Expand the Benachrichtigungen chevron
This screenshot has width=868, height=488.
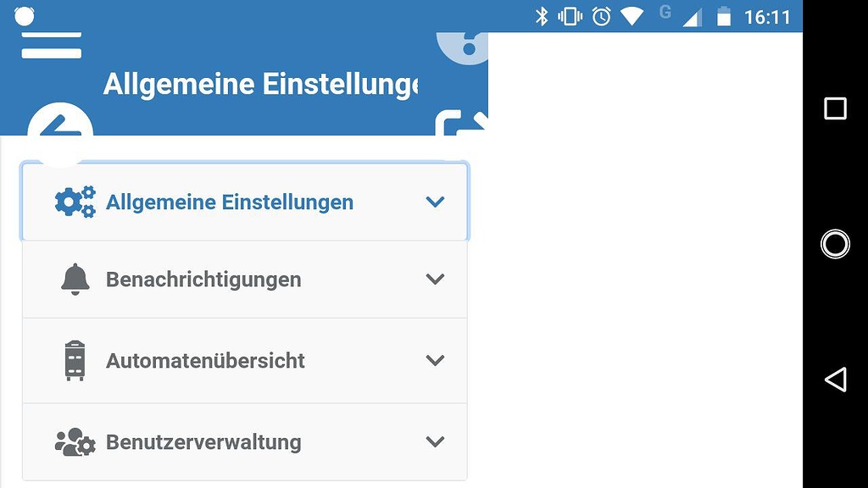click(435, 279)
